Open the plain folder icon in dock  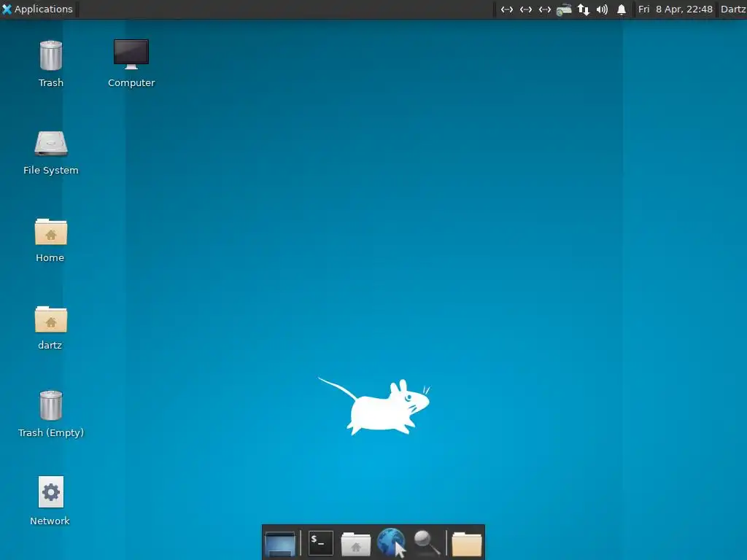(466, 543)
